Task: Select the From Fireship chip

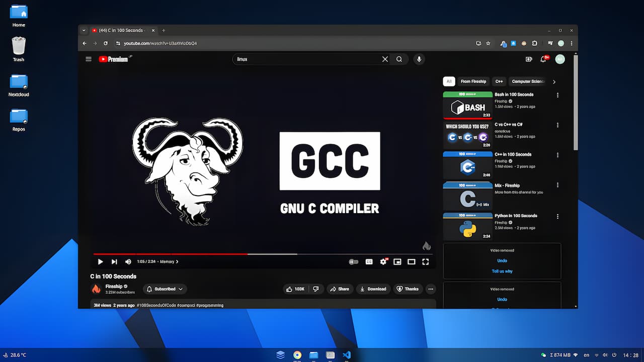Action: (473, 81)
